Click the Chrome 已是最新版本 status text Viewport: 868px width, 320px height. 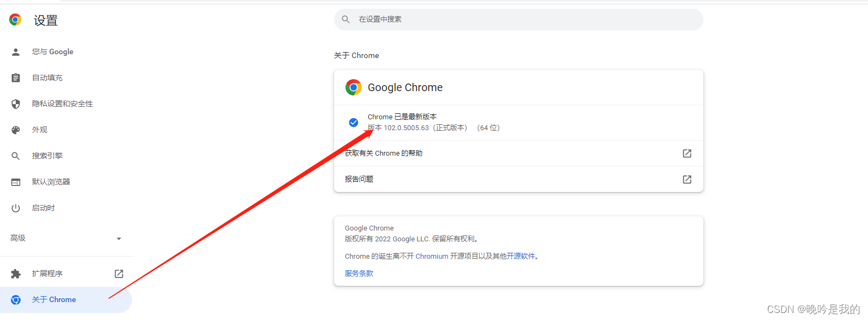pos(402,117)
